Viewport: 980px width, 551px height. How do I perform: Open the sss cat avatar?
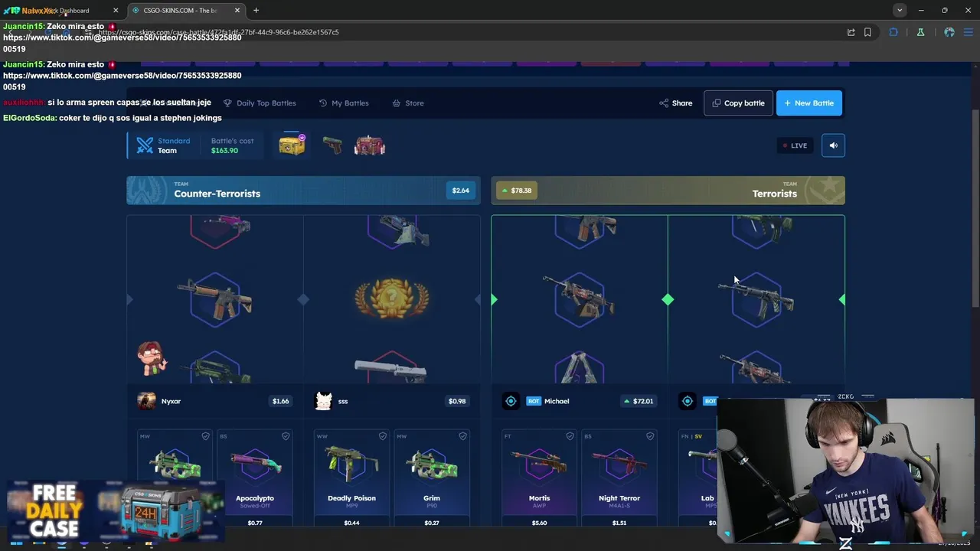tap(324, 401)
